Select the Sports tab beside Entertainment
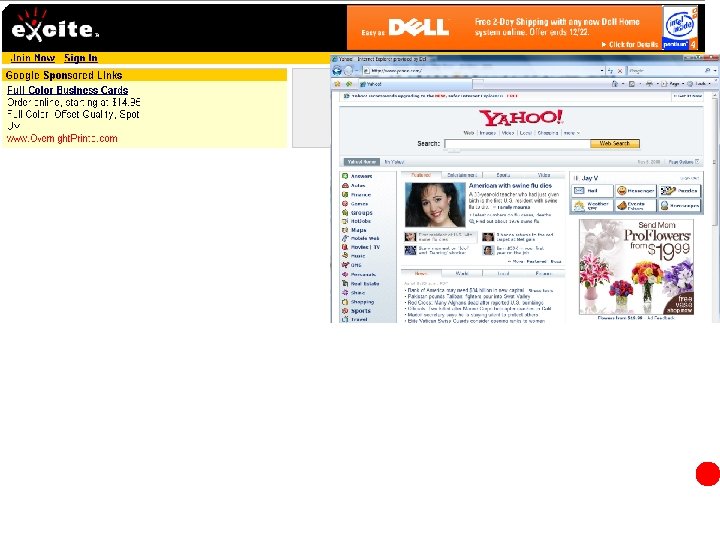Image resolution: width=720 pixels, height=540 pixels. [x=503, y=175]
